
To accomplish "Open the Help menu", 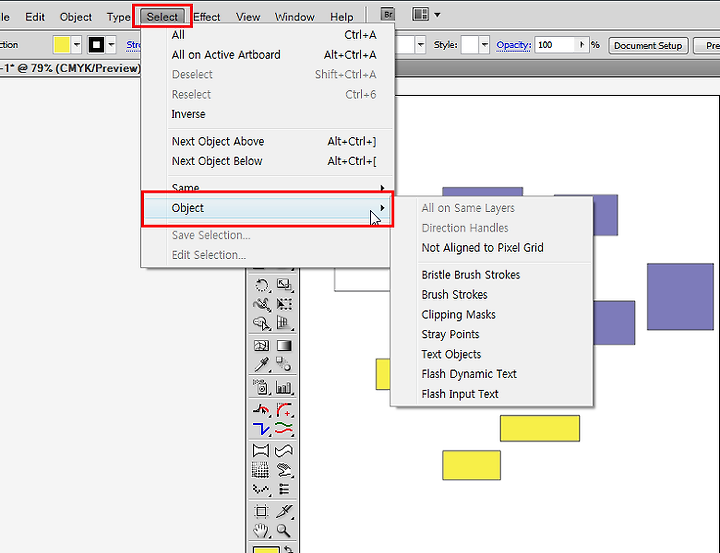I will point(342,17).
